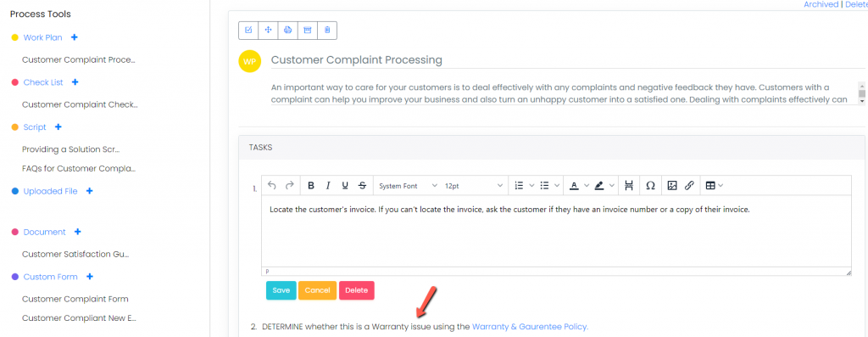Open the table insert menu

[714, 186]
